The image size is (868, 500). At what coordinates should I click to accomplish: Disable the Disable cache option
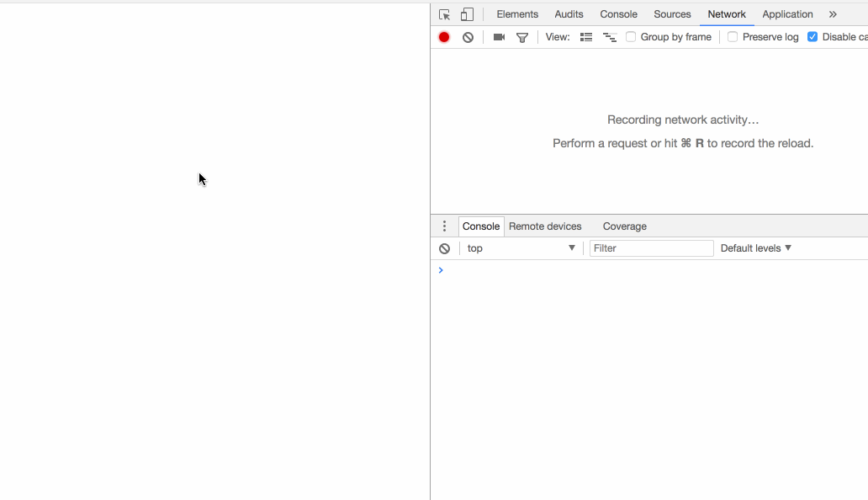812,37
